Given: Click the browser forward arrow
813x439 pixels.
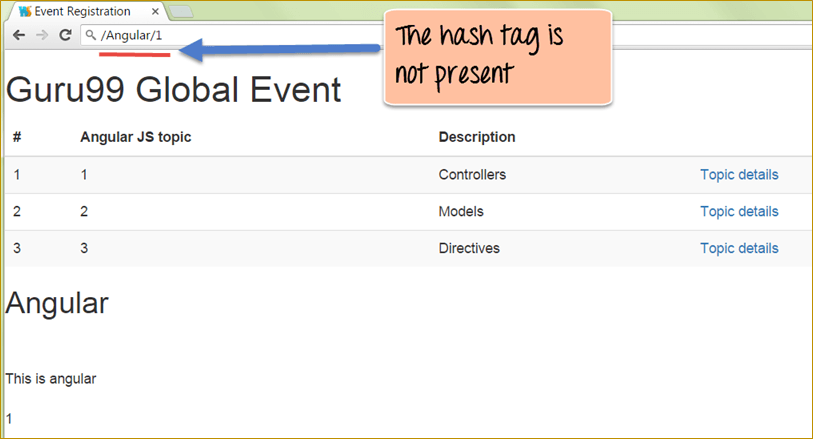Looking at the screenshot, I should pos(42,35).
